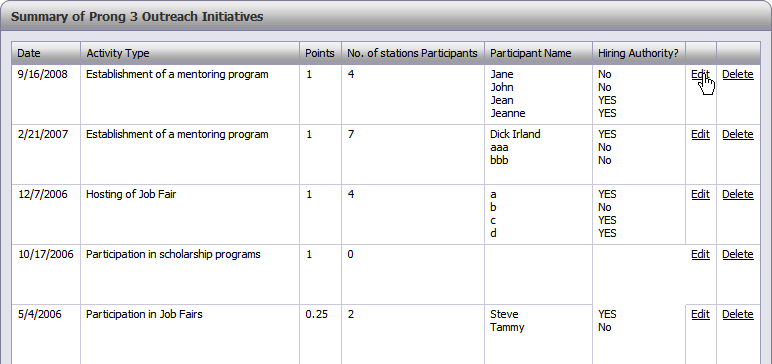Screen dimensions: 772x364
Task: Select the Participant Name column header
Action: click(539, 53)
